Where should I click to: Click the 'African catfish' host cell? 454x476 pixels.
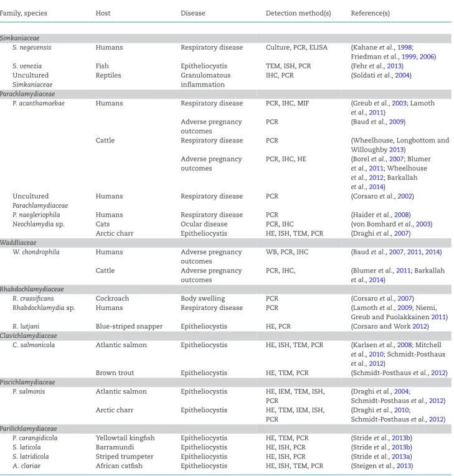(x=119, y=466)
